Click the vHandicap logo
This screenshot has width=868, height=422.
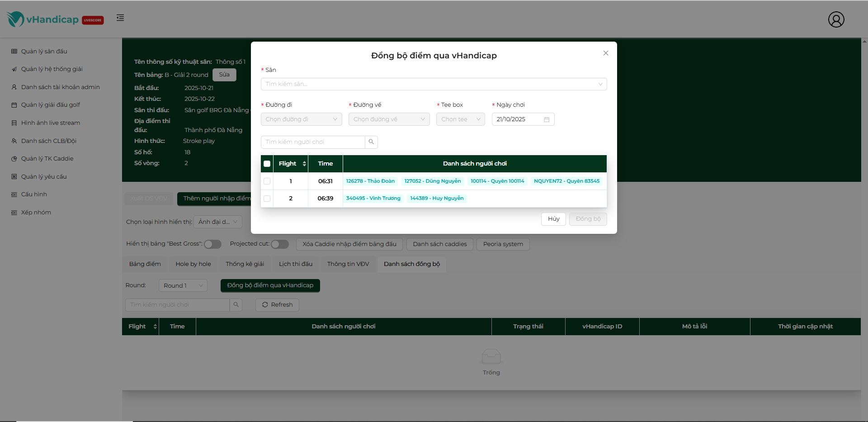[55, 19]
